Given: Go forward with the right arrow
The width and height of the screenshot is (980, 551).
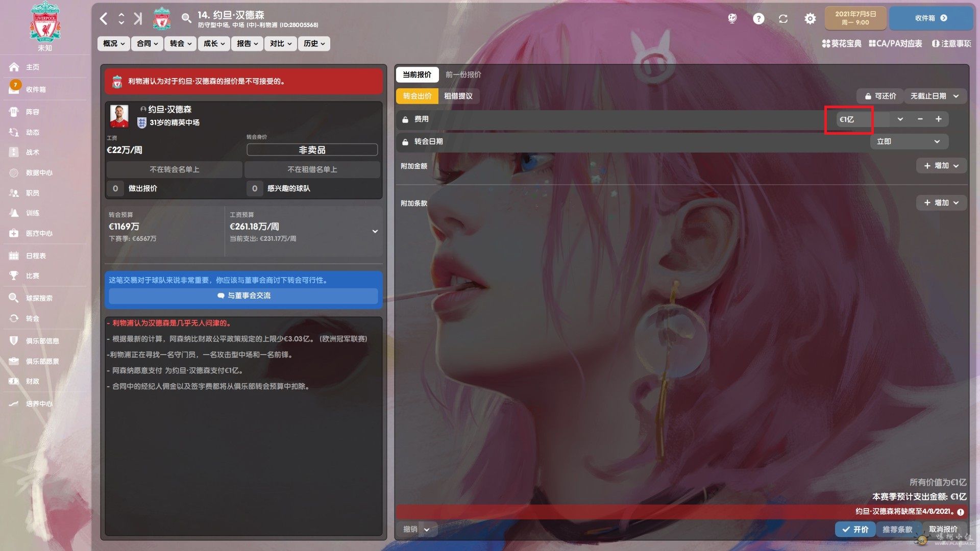Looking at the screenshot, I should [x=138, y=19].
